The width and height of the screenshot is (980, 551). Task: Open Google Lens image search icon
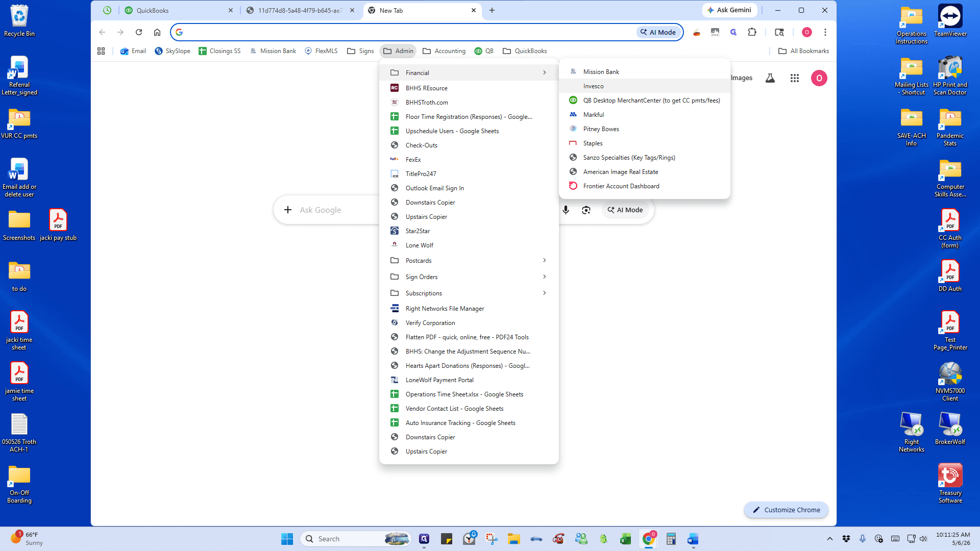click(586, 210)
